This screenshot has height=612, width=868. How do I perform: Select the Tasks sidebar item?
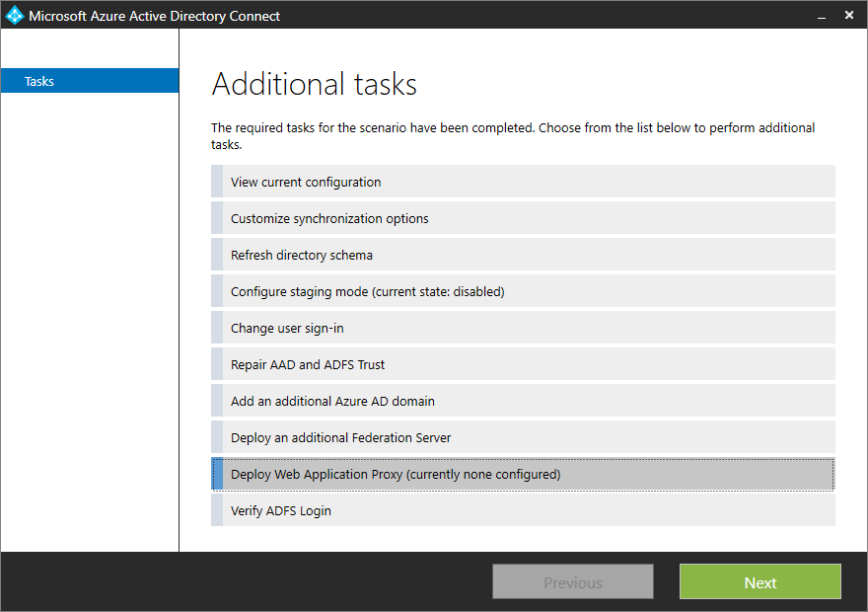pos(90,81)
